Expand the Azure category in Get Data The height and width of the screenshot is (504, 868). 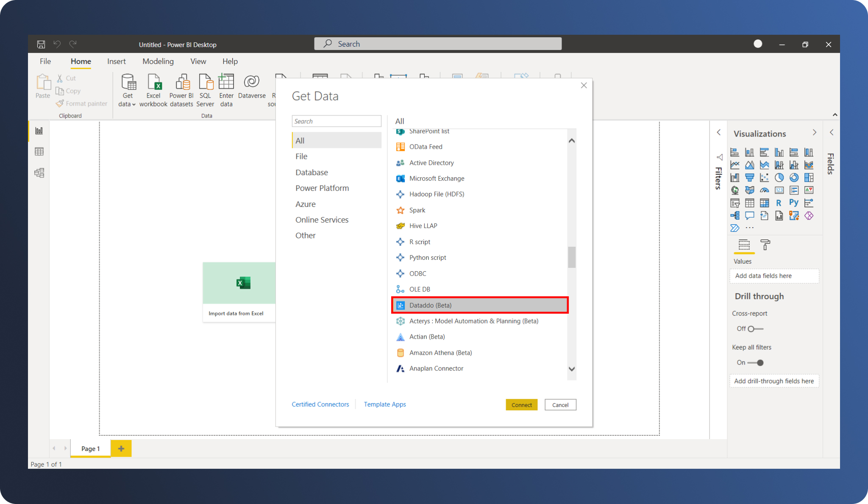pyautogui.click(x=304, y=203)
